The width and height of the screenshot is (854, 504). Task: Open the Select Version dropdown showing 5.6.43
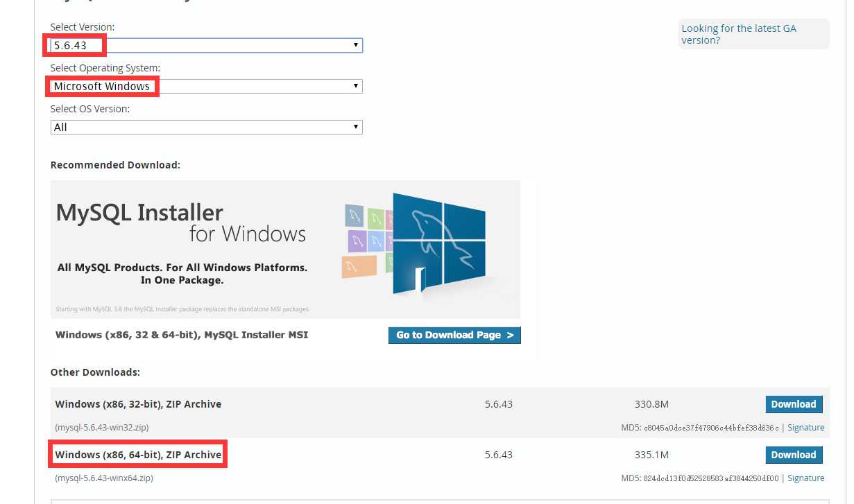[x=207, y=45]
